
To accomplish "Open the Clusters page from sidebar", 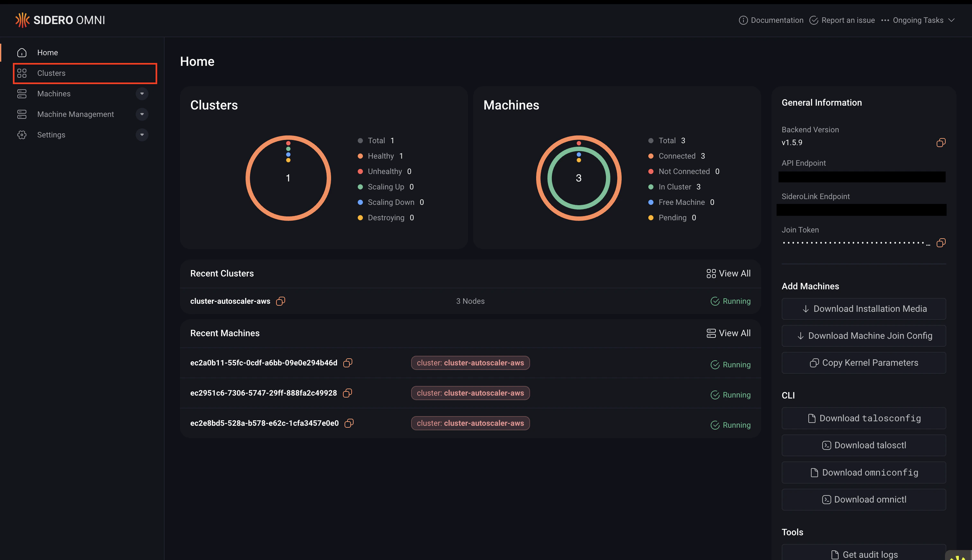I will 51,73.
